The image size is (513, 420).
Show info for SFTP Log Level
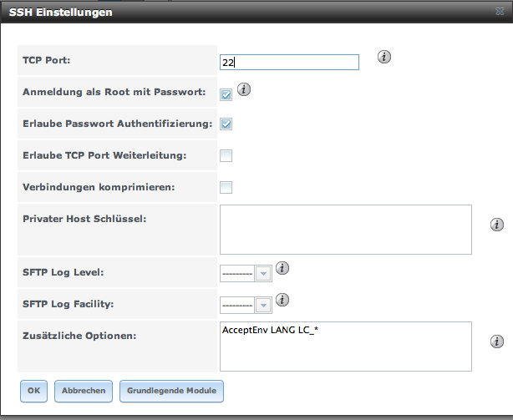(282, 268)
